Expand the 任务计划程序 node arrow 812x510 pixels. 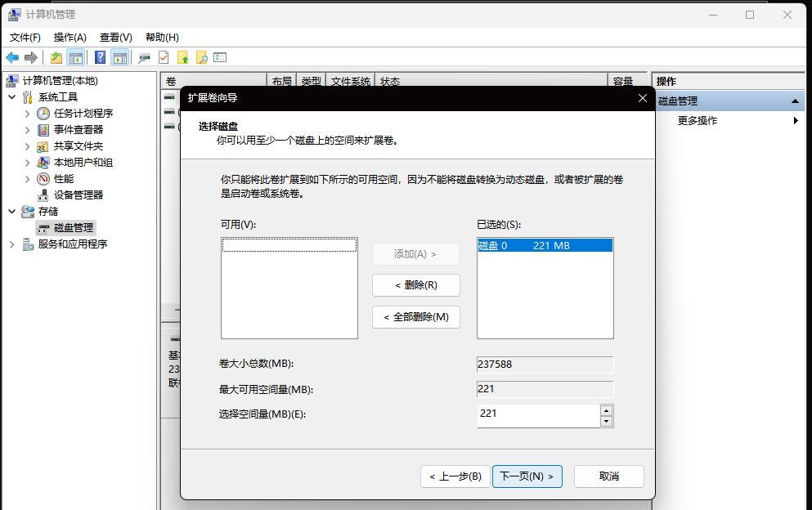tap(28, 114)
